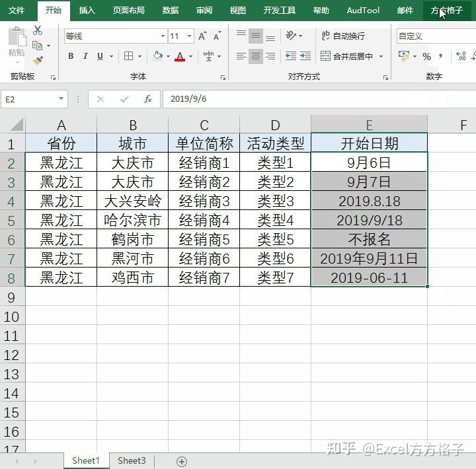The width and height of the screenshot is (476, 469).
Task: Switch to Sheet3 worksheet tab
Action: tap(132, 461)
